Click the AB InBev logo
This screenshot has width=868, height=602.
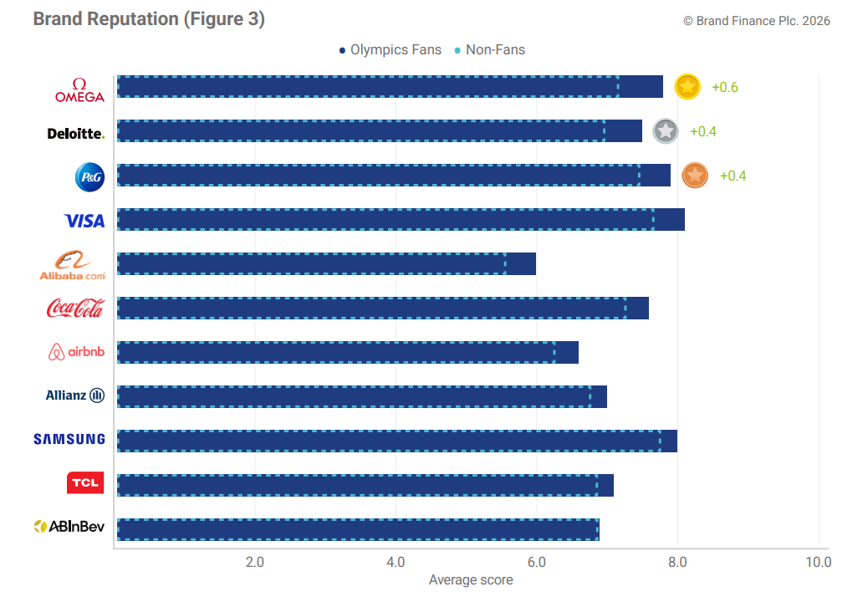pos(69,526)
